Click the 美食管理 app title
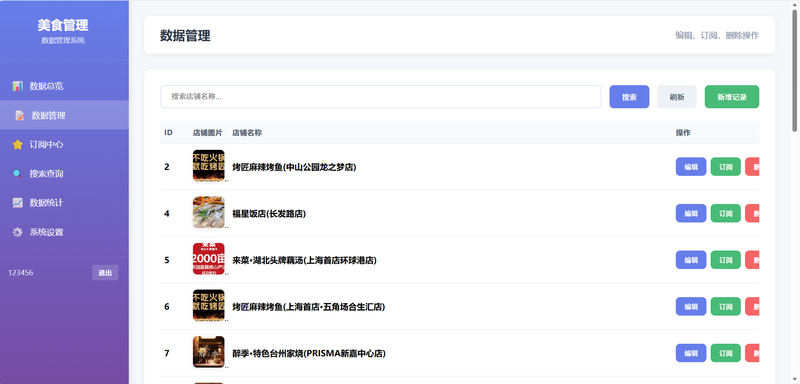The width and height of the screenshot is (800, 384). [63, 25]
